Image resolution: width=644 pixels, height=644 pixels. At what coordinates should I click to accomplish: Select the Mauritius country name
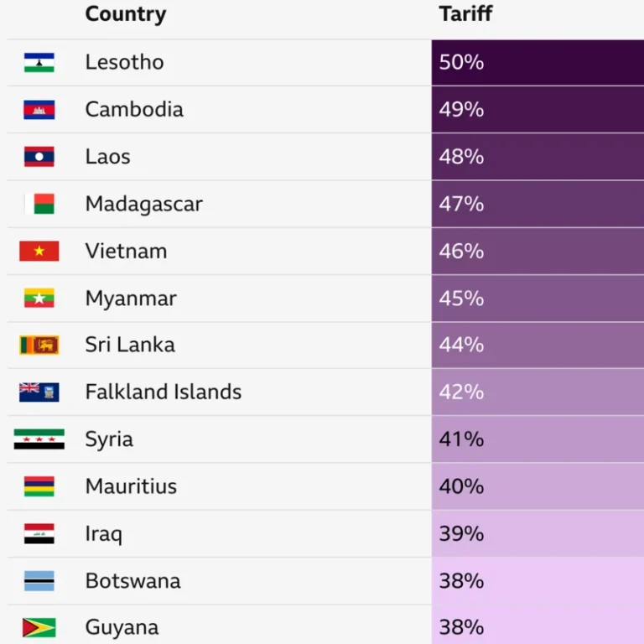[x=131, y=486]
